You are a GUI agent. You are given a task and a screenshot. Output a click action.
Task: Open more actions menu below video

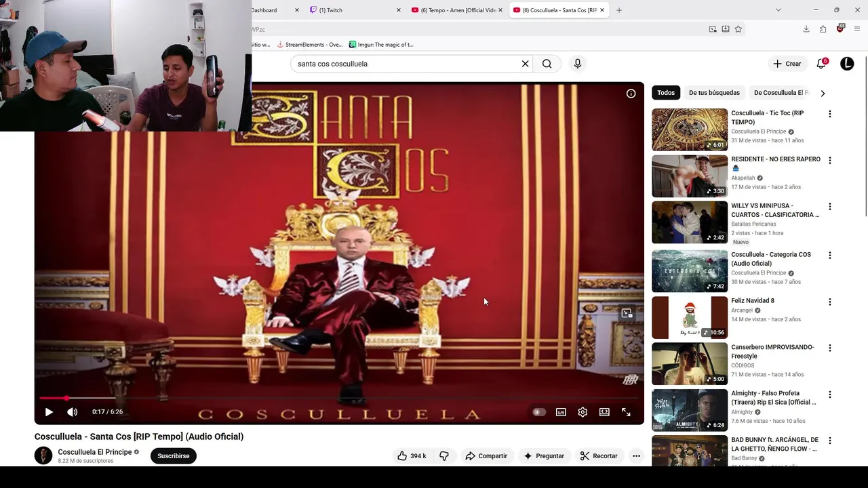(636, 456)
